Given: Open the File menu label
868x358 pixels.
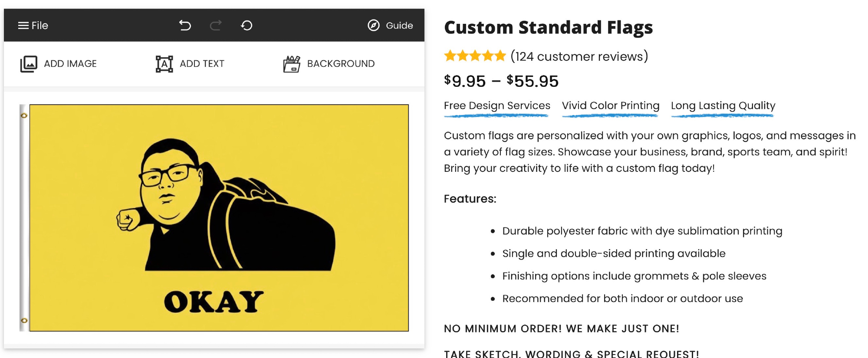Looking at the screenshot, I should pos(40,26).
